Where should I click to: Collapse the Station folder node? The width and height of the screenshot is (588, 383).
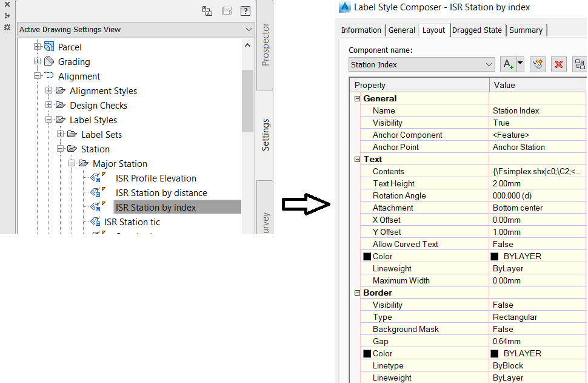61,149
